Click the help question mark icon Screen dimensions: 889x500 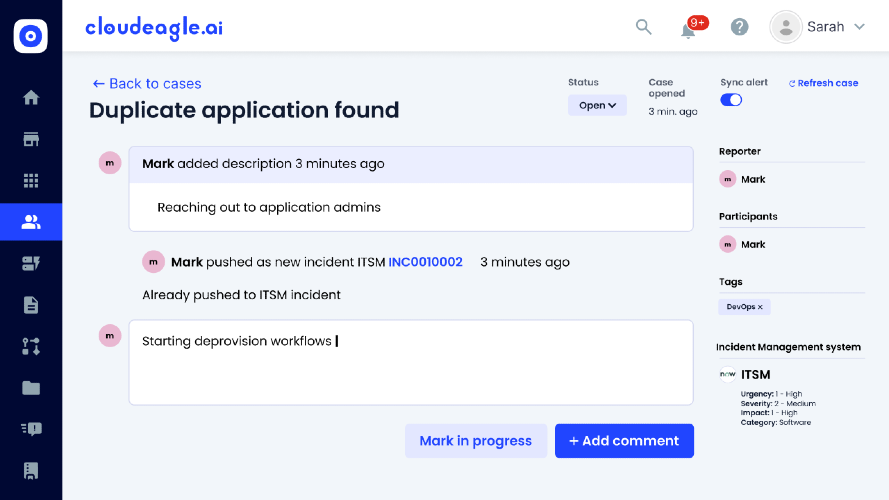[739, 27]
